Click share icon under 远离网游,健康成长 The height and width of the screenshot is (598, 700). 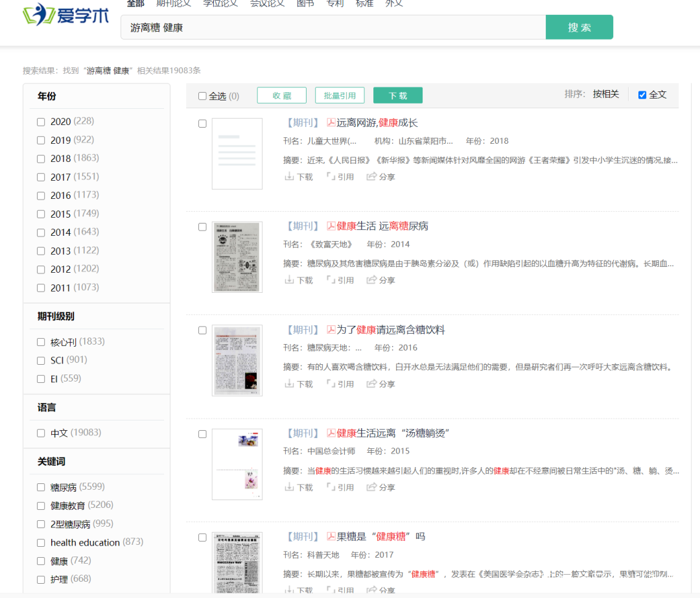point(371,177)
